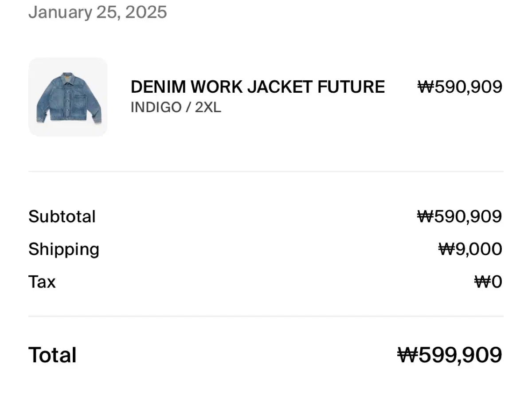Select the Tax label
The image size is (532, 404).
tap(42, 282)
